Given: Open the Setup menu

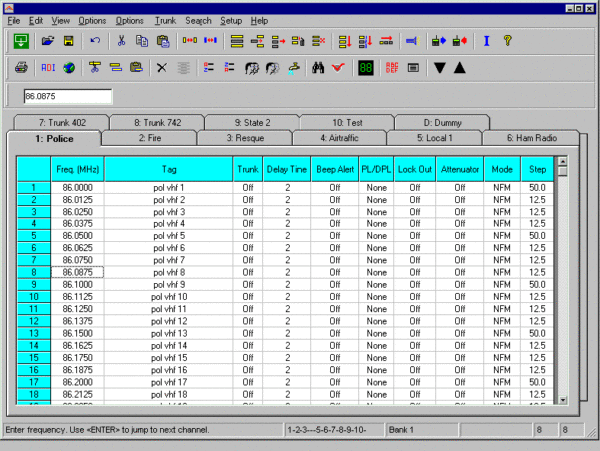Looking at the screenshot, I should tap(231, 21).
